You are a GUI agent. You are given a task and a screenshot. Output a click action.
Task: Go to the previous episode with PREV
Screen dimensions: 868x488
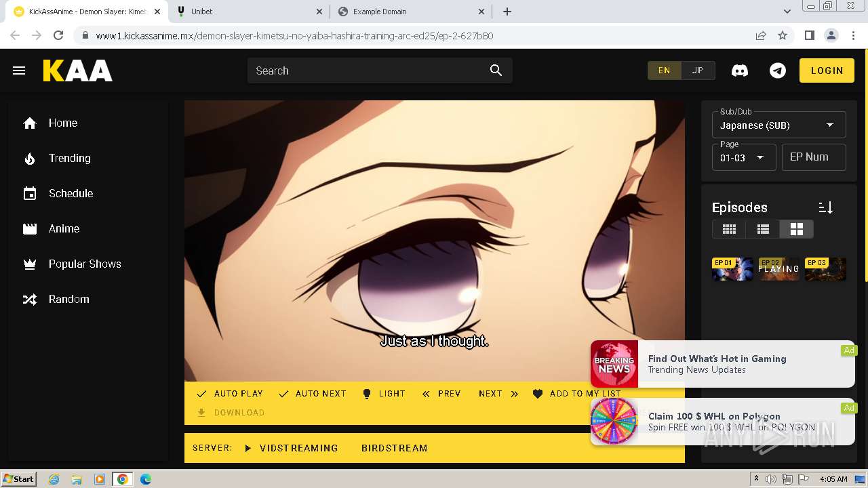click(441, 394)
